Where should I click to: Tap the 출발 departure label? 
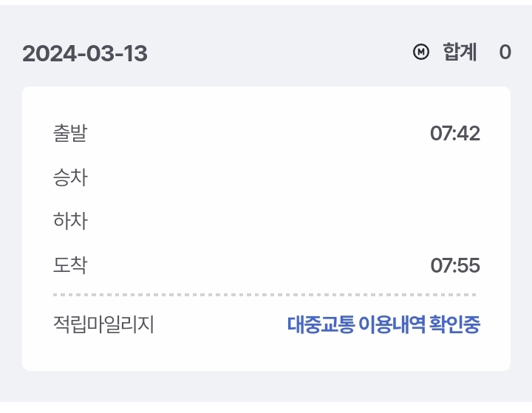click(x=70, y=134)
